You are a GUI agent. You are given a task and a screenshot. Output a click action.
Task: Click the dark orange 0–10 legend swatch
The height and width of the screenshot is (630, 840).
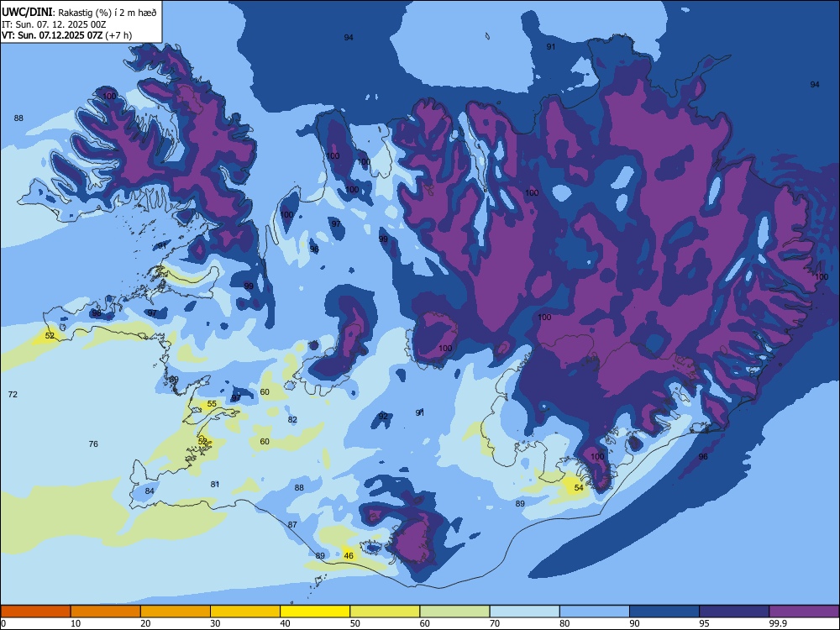(x=36, y=612)
